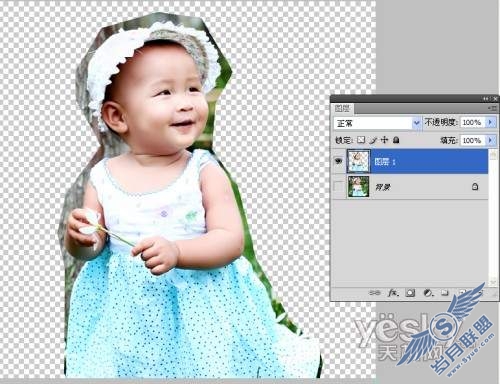Toggle lock position cross icon
This screenshot has width=500, height=384.
click(x=384, y=140)
